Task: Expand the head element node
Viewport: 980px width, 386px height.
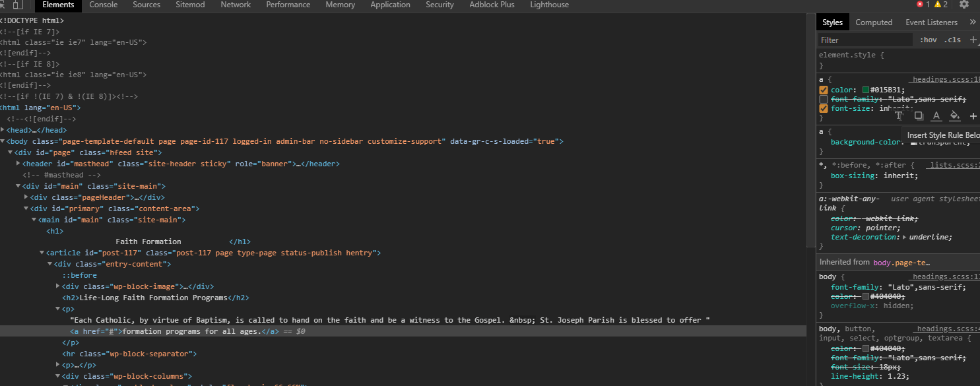Action: (x=3, y=130)
